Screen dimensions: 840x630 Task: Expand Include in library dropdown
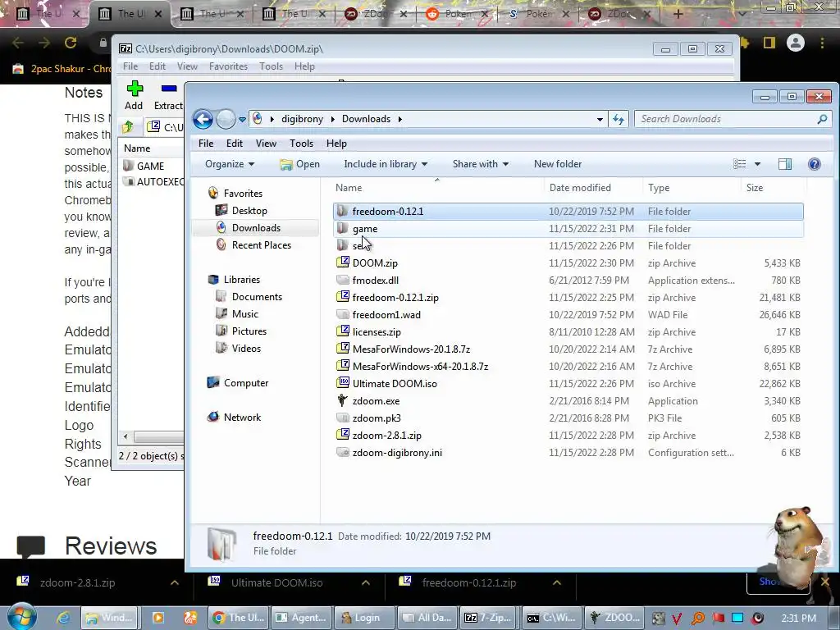pos(386,164)
